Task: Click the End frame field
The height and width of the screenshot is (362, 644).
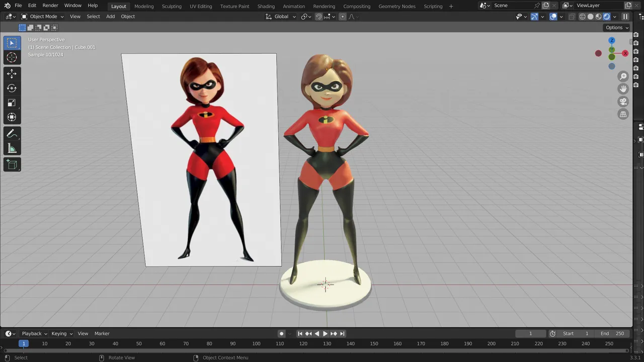Action: [x=612, y=334]
